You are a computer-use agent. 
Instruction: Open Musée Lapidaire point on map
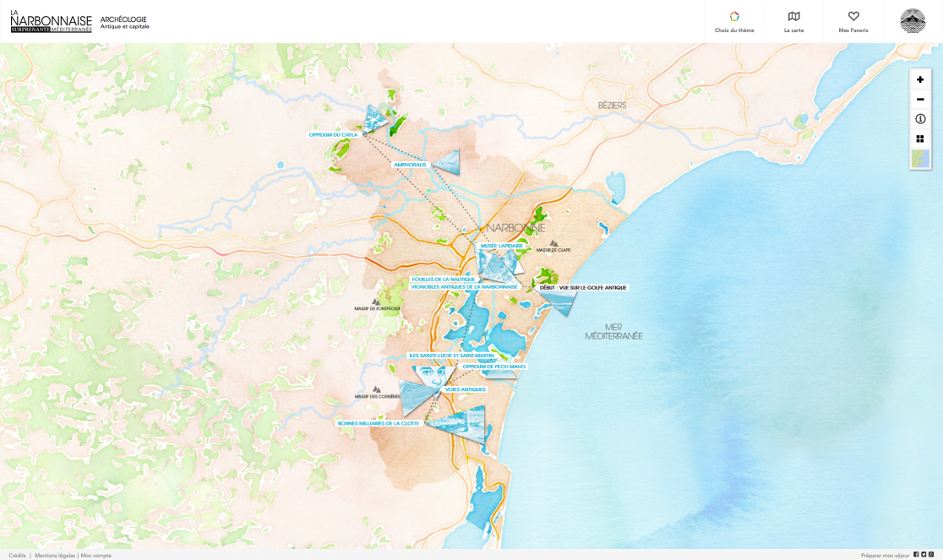502,246
